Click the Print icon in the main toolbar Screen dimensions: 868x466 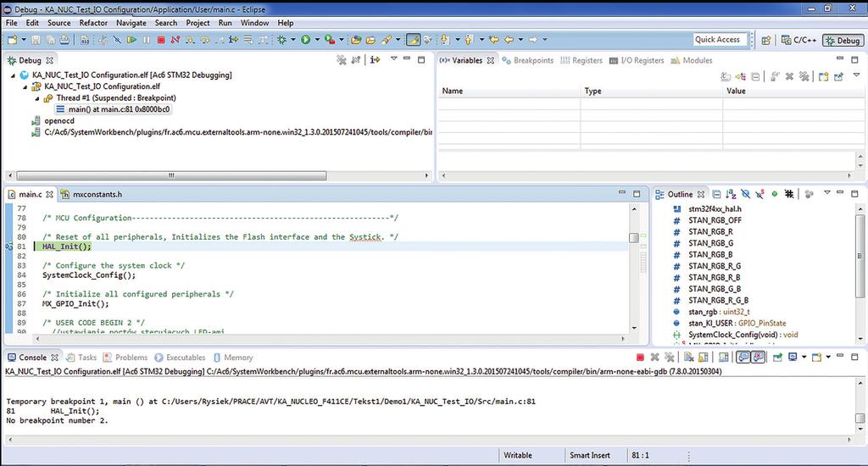(x=64, y=40)
